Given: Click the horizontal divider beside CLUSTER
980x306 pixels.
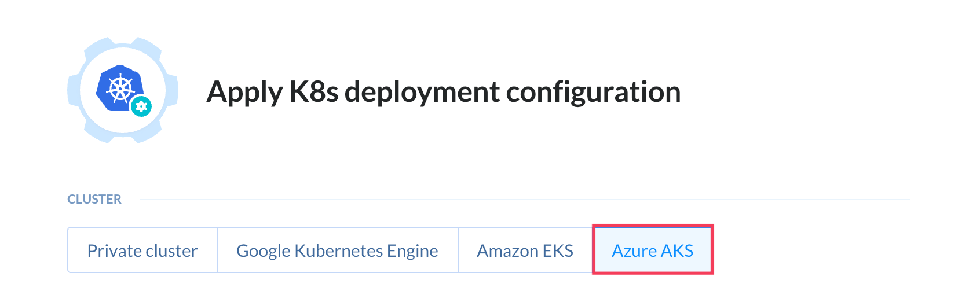Looking at the screenshot, I should [525, 200].
